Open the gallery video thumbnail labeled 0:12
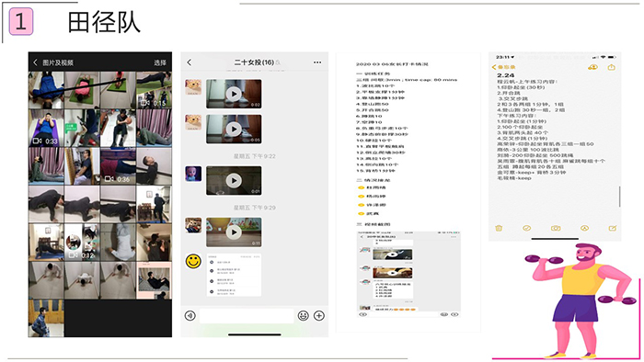This screenshot has height=362, width=644. pos(82,243)
